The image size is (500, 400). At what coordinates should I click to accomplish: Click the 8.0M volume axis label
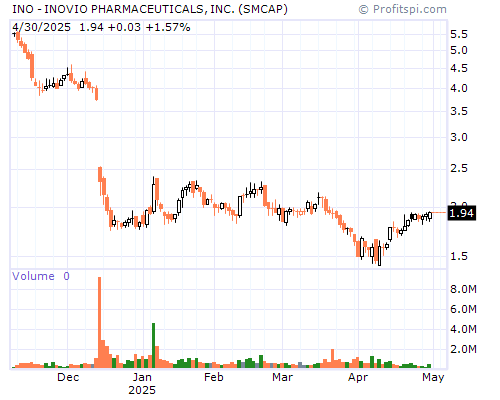tap(463, 289)
